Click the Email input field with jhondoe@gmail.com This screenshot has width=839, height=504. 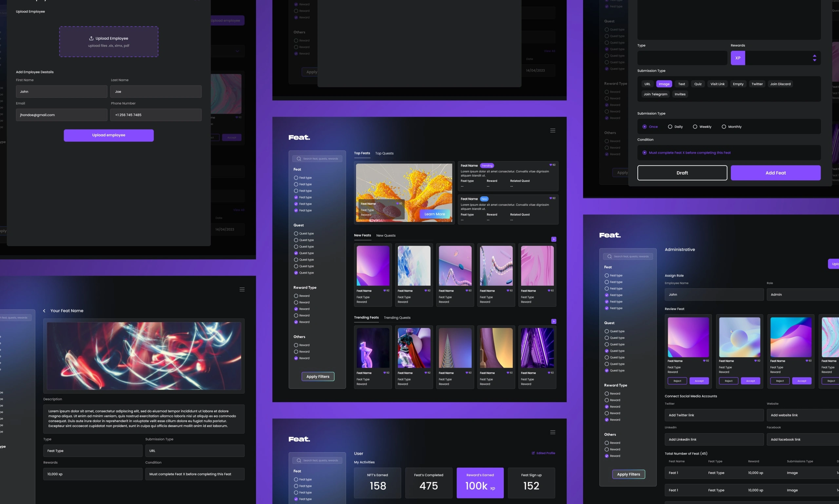click(x=62, y=115)
